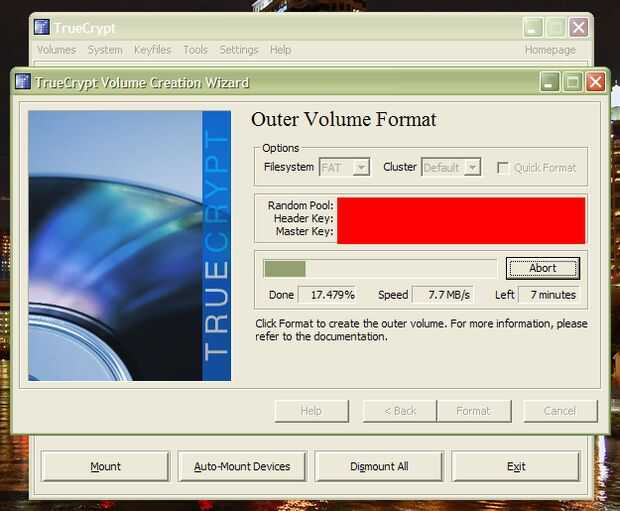Open the Cluster Default dropdown
Screen dimensions: 620x511
(451, 167)
